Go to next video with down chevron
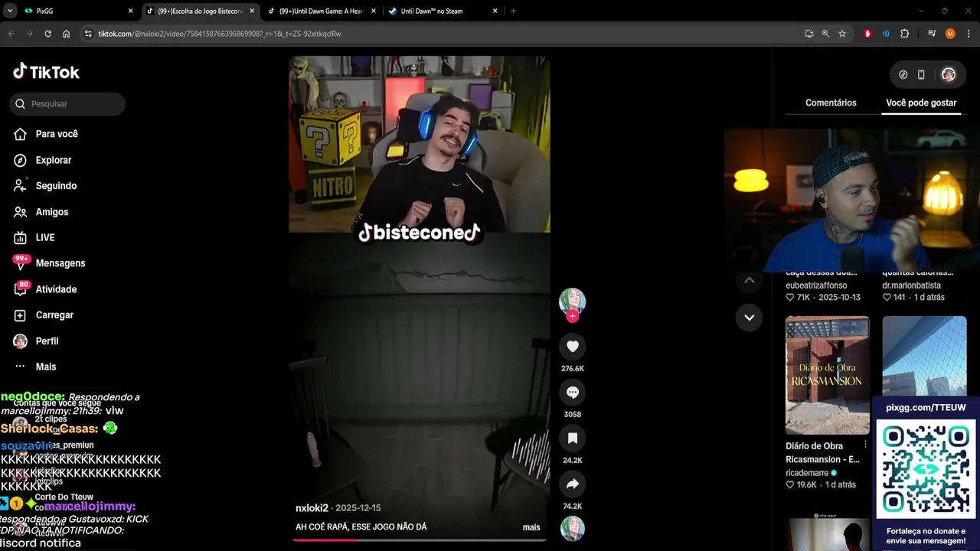Image resolution: width=980 pixels, height=551 pixels. point(750,318)
